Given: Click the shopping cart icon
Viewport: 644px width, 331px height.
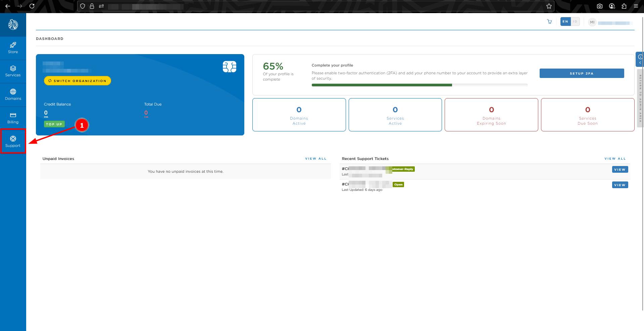Looking at the screenshot, I should pyautogui.click(x=549, y=22).
